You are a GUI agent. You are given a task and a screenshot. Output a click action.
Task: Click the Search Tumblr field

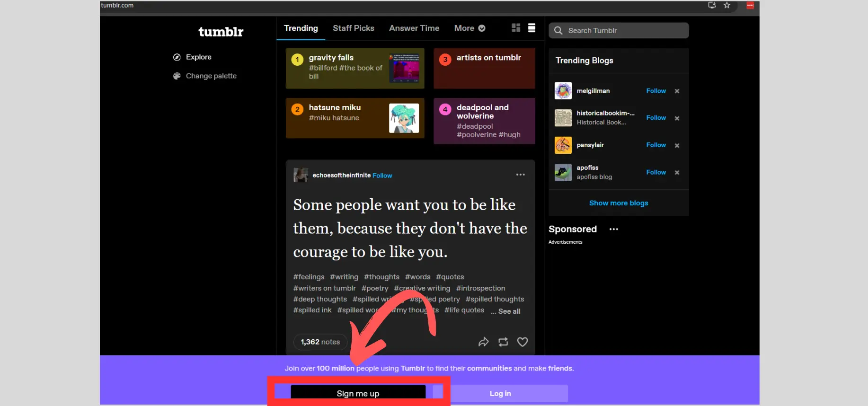[x=619, y=30]
